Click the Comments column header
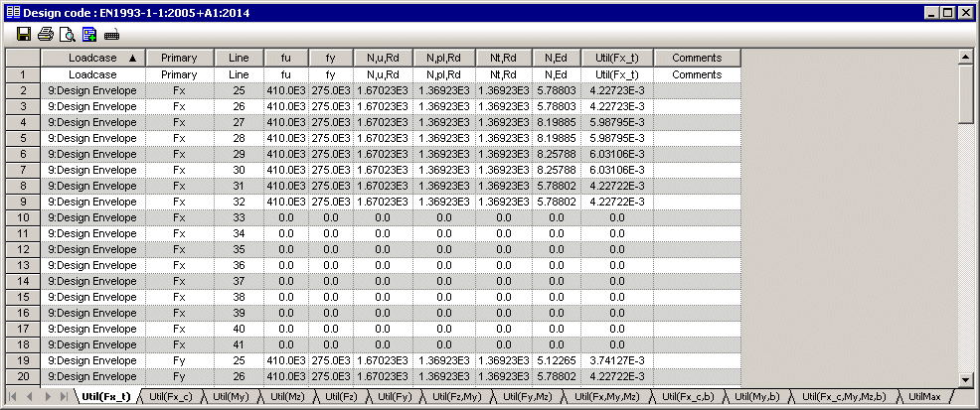The image size is (980, 410). point(697,59)
